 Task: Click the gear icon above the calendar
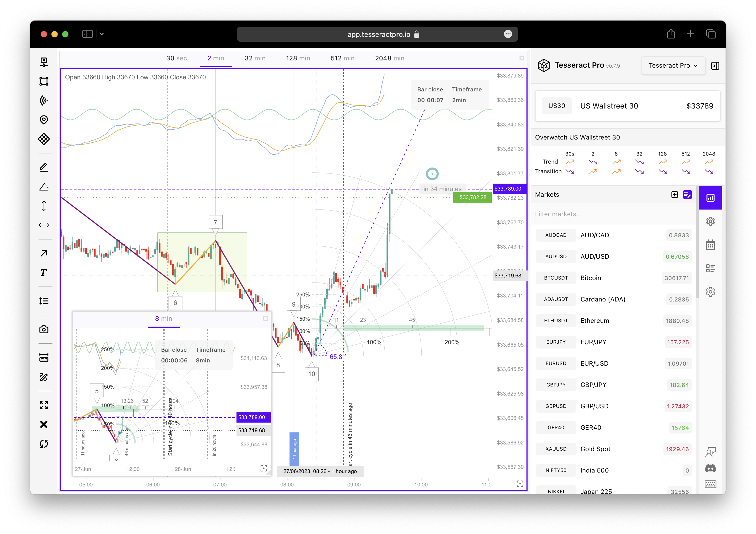tap(711, 221)
